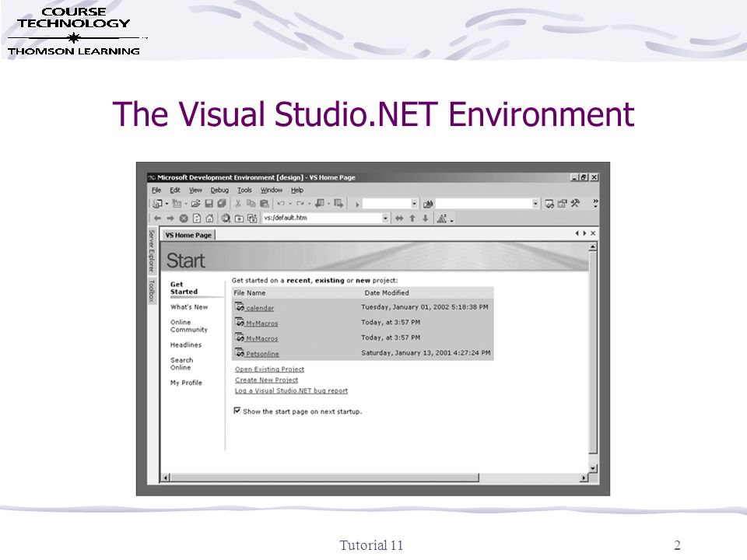Image resolution: width=747 pixels, height=560 pixels.
Task: Expand the vs:/default.htm URL dropdown
Action: [x=385, y=218]
